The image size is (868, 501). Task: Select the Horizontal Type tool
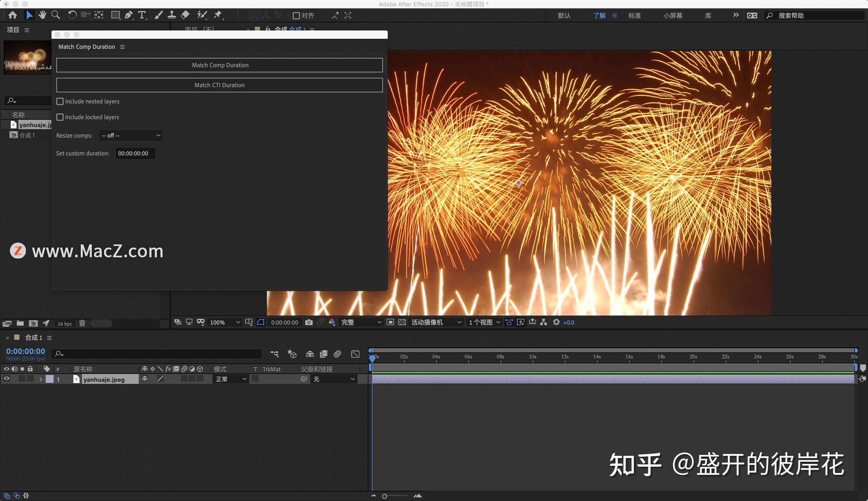coord(142,15)
